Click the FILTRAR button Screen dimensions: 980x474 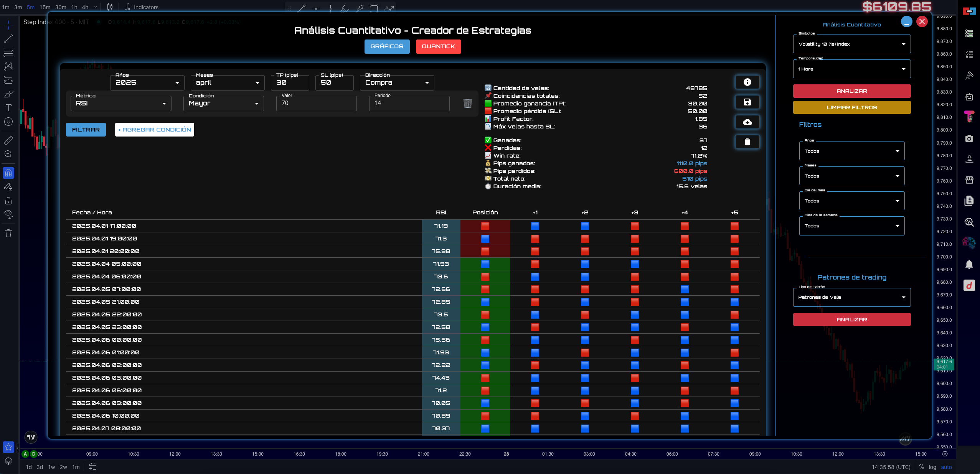point(86,130)
